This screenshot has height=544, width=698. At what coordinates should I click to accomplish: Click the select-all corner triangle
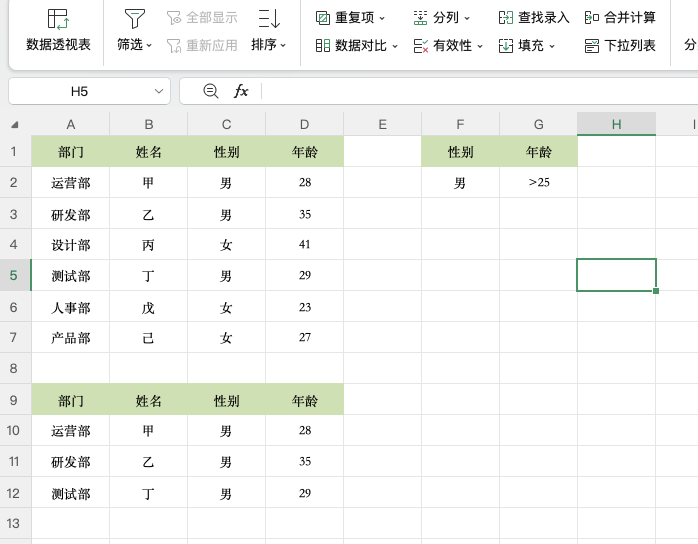(x=15, y=125)
